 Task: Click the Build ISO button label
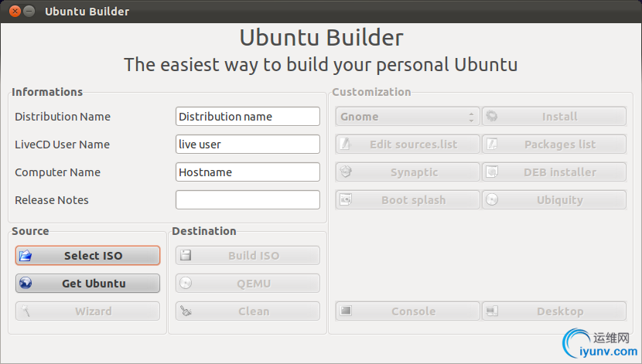coord(254,256)
